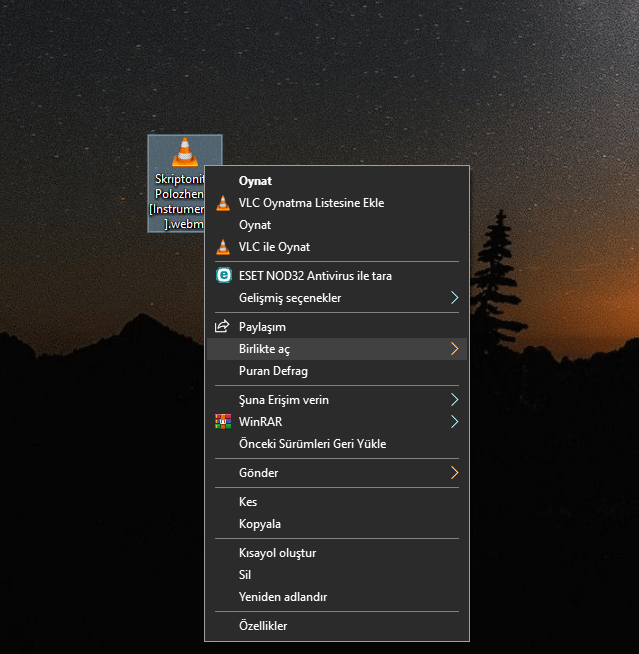
Task: Choose VLC Oynatma Listesine Ekle
Action: tap(337, 203)
